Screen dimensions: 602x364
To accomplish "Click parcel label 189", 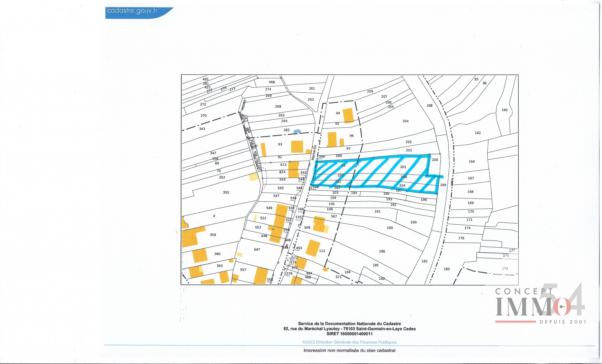I will (390, 228).
